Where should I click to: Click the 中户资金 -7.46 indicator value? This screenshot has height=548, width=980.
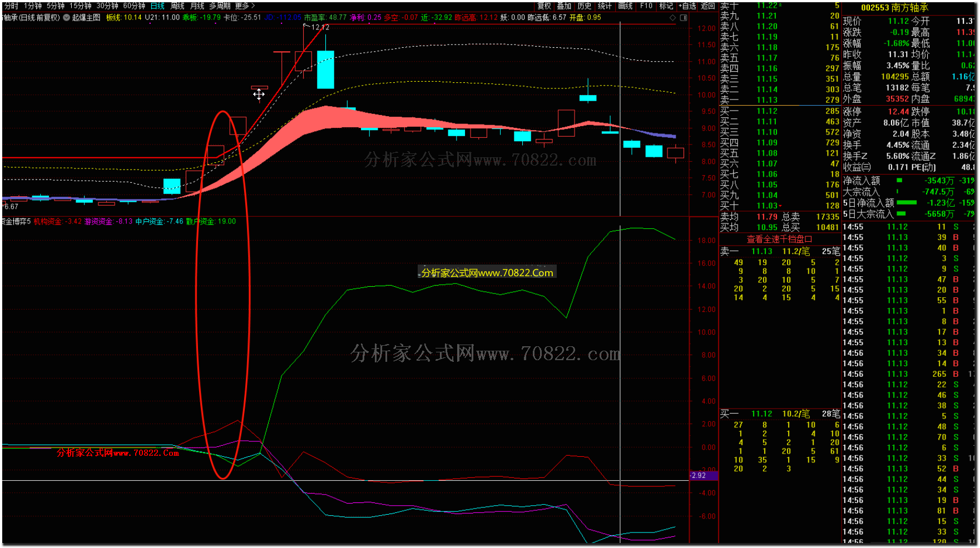point(159,221)
